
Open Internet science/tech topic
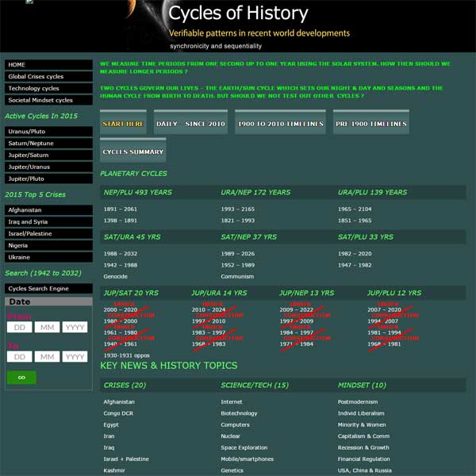point(232,402)
